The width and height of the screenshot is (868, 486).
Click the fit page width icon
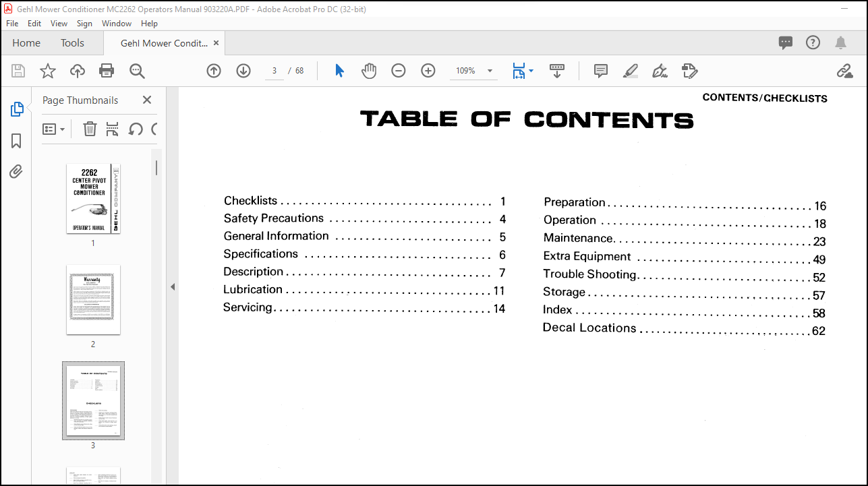[x=518, y=71]
